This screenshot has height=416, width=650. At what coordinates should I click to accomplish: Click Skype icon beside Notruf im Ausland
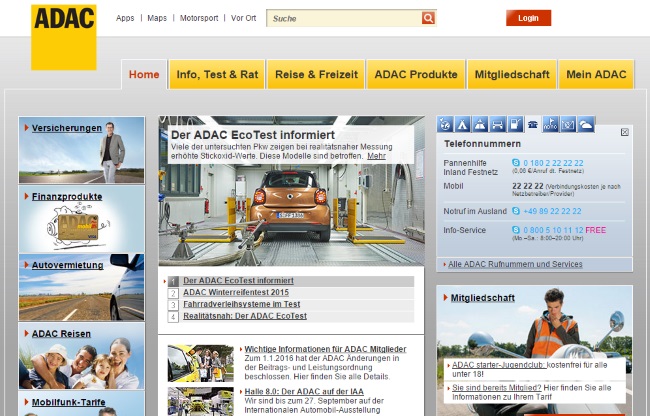(x=516, y=211)
